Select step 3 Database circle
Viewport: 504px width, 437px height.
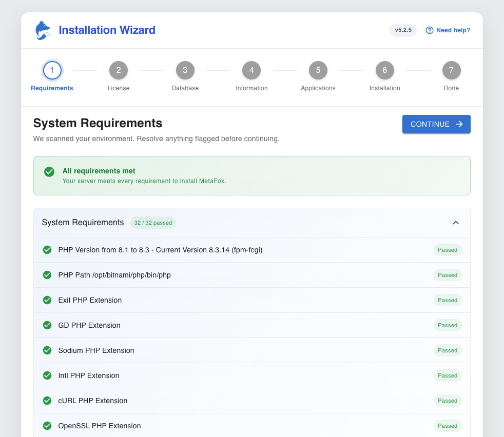pos(185,70)
